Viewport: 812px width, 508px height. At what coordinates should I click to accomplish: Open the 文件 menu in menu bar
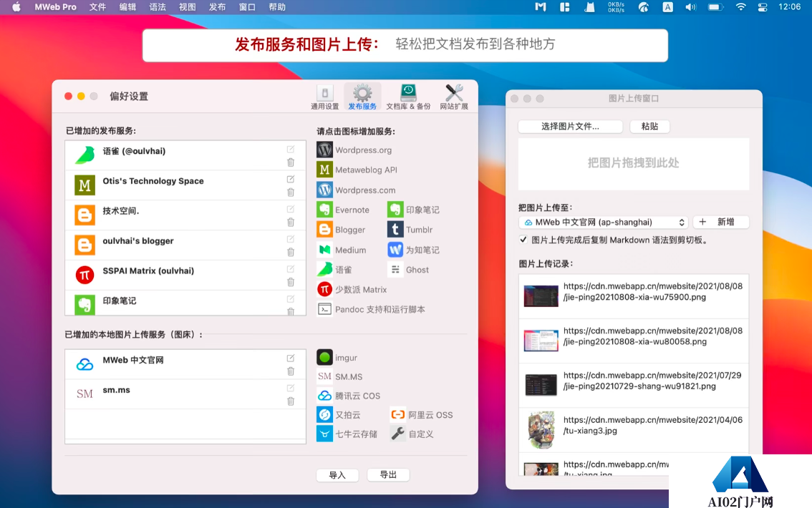97,7
